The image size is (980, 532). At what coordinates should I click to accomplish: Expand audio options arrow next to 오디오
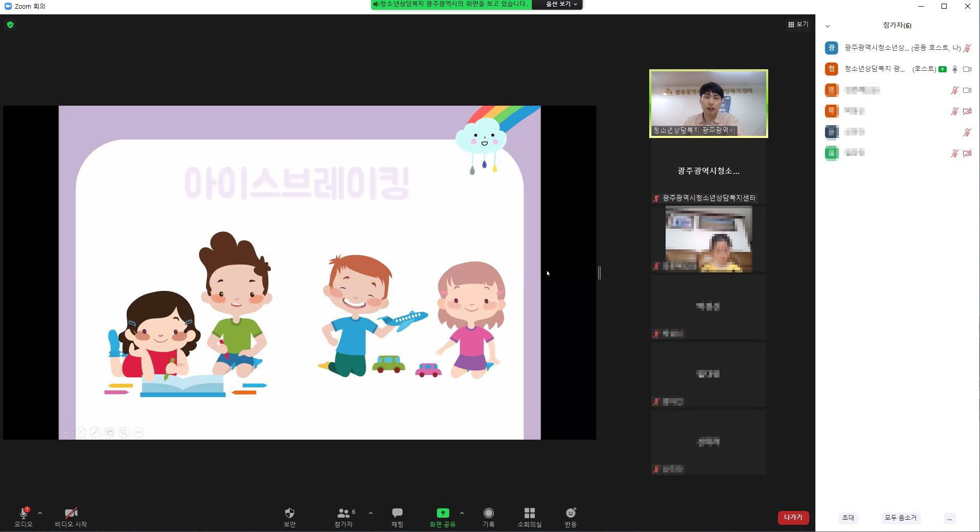pos(40,513)
